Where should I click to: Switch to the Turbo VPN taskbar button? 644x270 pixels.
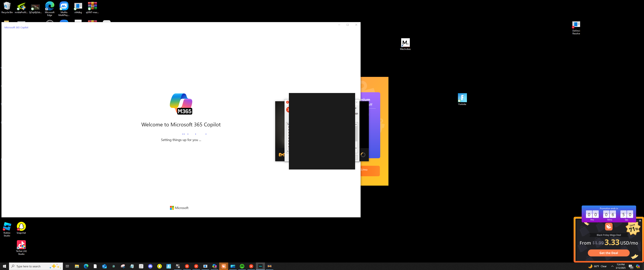224,266
